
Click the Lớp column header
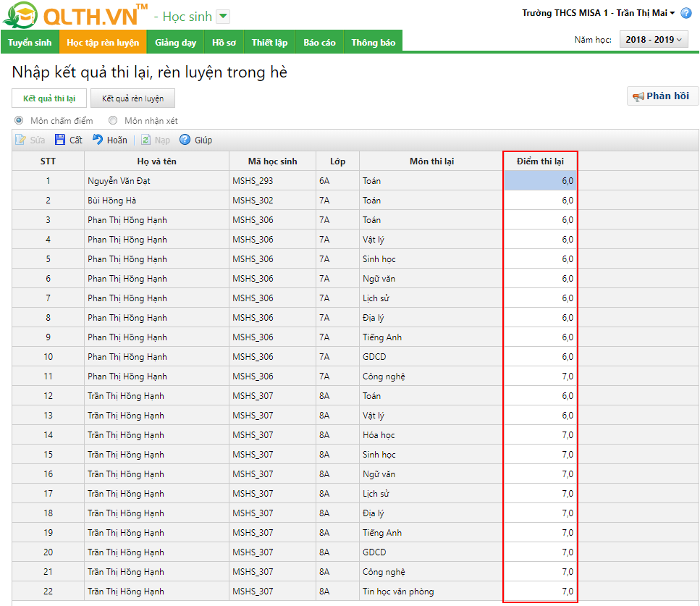(337, 161)
